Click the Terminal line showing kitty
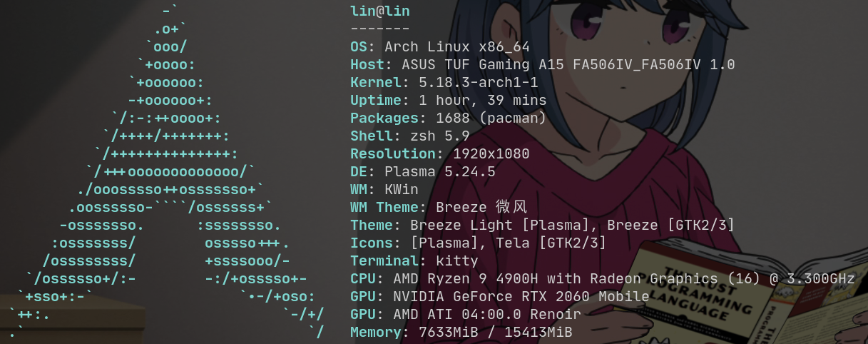Viewport: 868px width, 344px height. [414, 261]
